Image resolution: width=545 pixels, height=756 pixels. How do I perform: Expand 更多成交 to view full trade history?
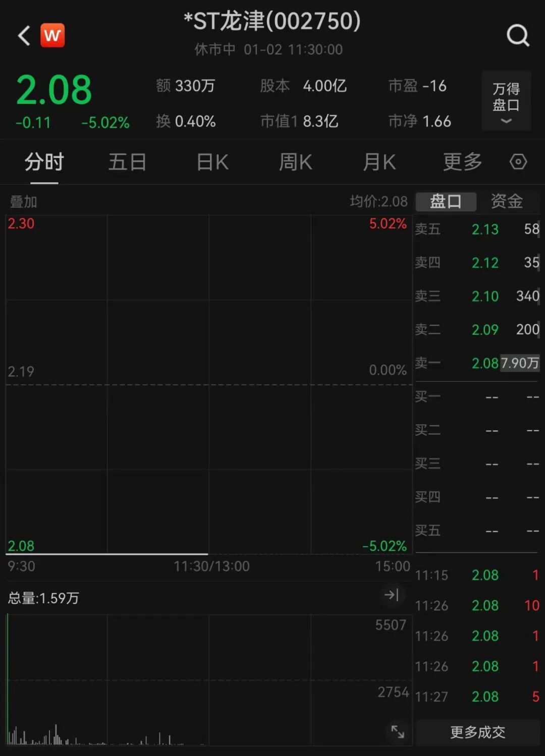(476, 732)
